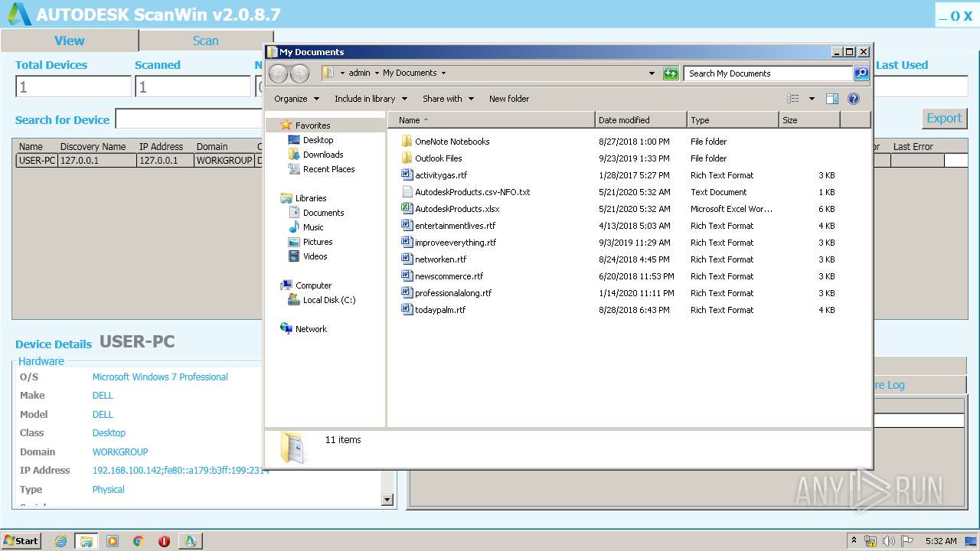Open the view options dropdown arrow
The height and width of the screenshot is (551, 980).
(x=812, y=99)
